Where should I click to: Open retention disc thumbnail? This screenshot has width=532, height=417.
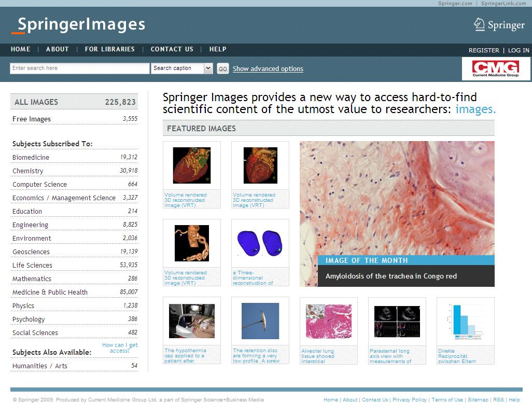[260, 321]
